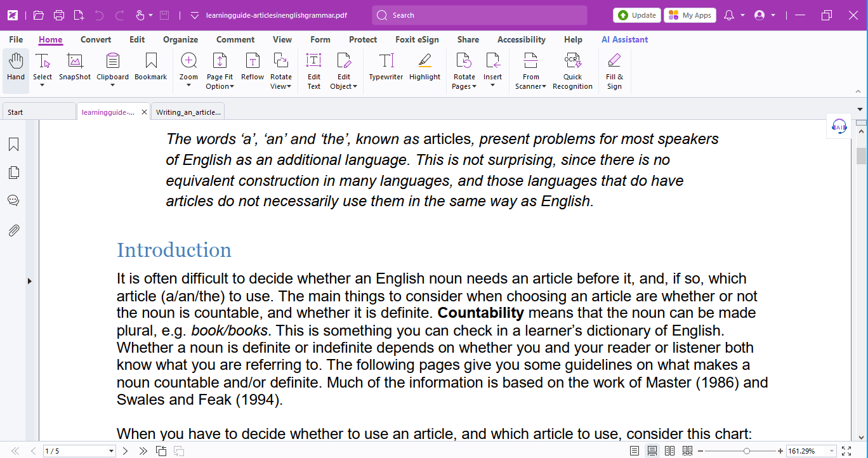The width and height of the screenshot is (868, 458).
Task: Expand the Edit Object dropdown
Action: click(355, 87)
